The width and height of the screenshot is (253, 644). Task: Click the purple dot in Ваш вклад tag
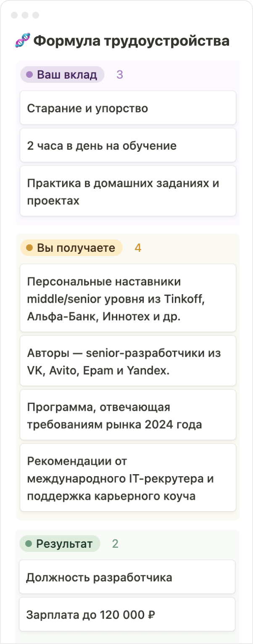point(29,75)
